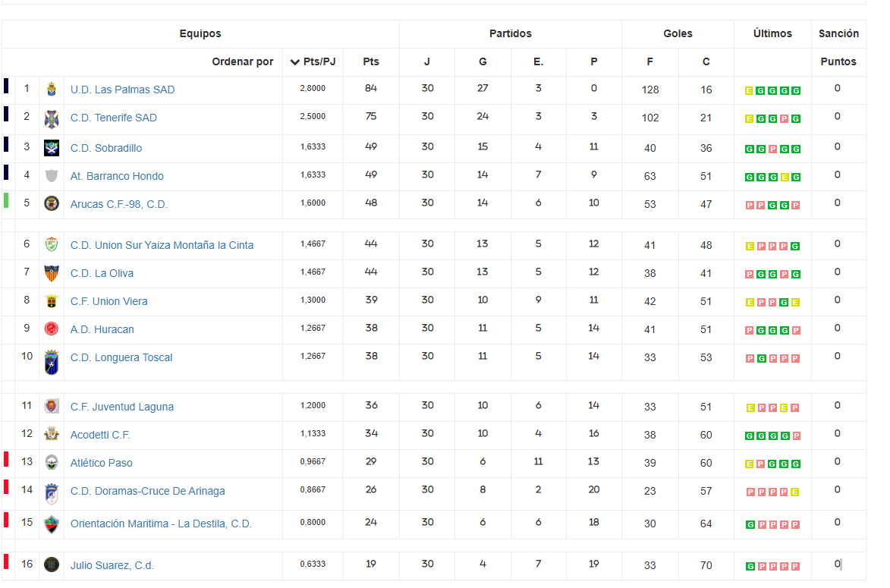Click Julio Suarez goals-against value 70

[x=706, y=565]
